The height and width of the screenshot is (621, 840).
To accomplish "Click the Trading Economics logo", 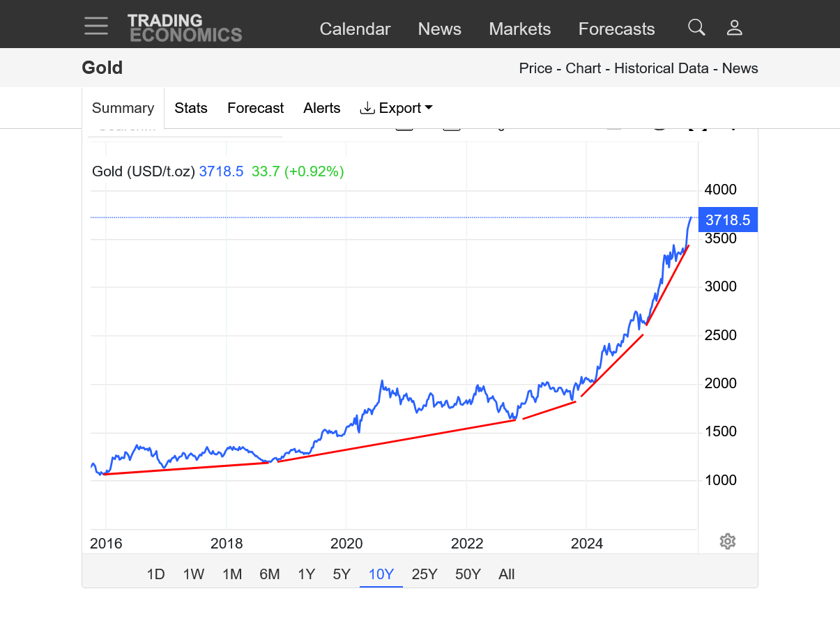I will click(x=185, y=28).
